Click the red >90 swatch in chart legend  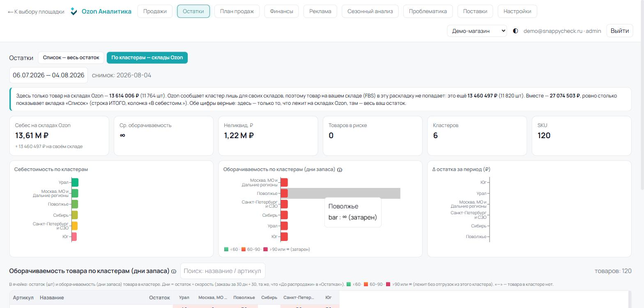(x=265, y=249)
